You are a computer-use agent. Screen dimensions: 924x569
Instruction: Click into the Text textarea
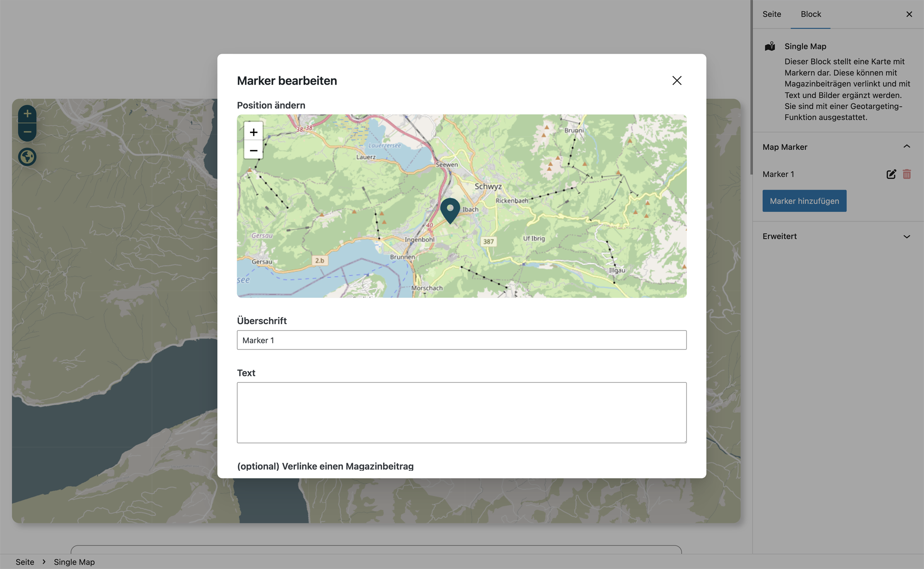pyautogui.click(x=462, y=413)
